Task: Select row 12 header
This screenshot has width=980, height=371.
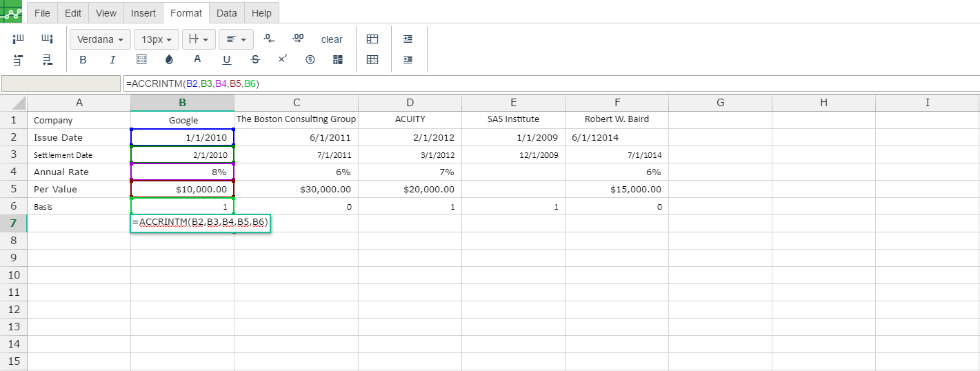Action: click(x=13, y=310)
